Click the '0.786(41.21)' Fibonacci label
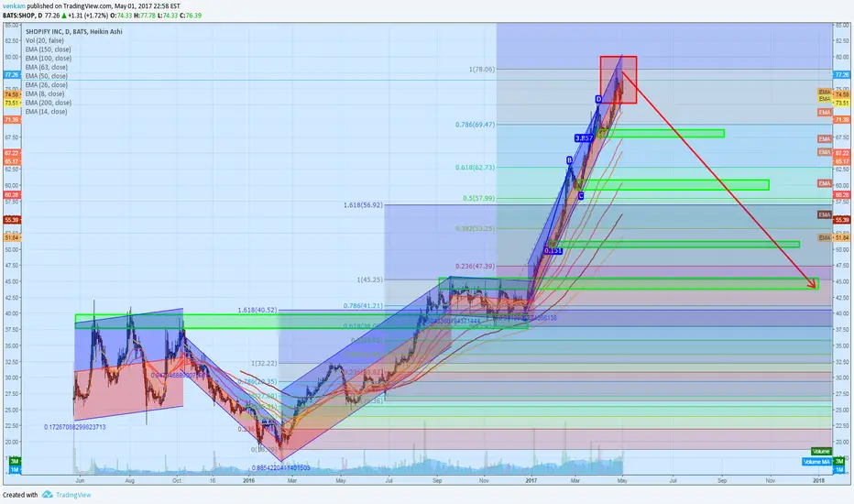Viewport: 854px width, 504px height. click(x=363, y=306)
